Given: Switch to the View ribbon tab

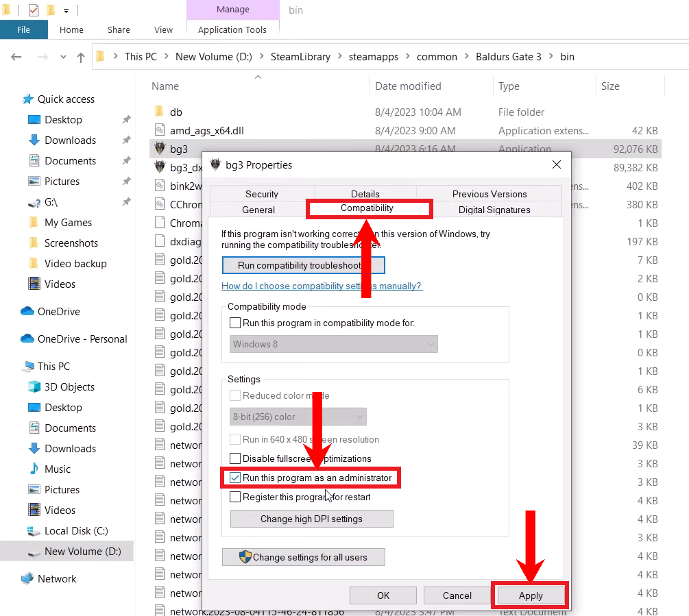Looking at the screenshot, I should point(163,30).
